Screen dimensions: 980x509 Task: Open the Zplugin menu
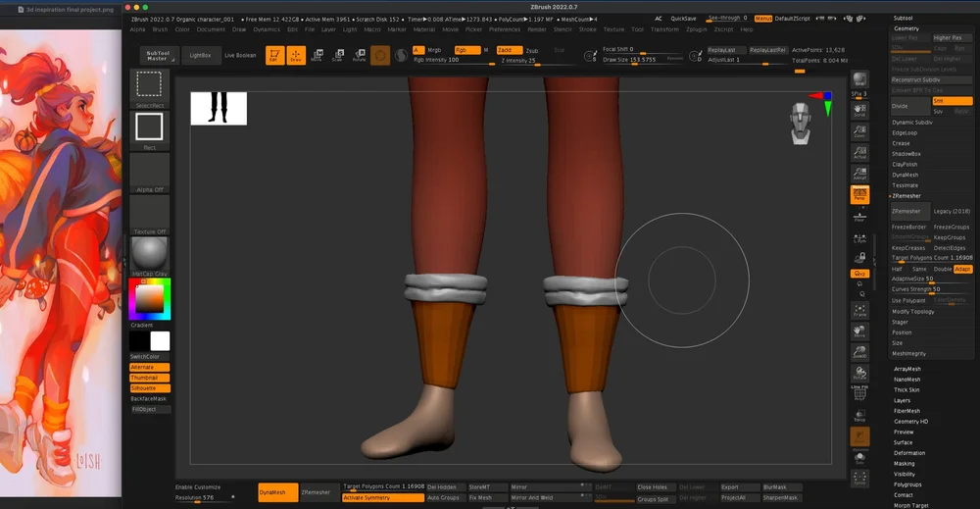(x=696, y=29)
